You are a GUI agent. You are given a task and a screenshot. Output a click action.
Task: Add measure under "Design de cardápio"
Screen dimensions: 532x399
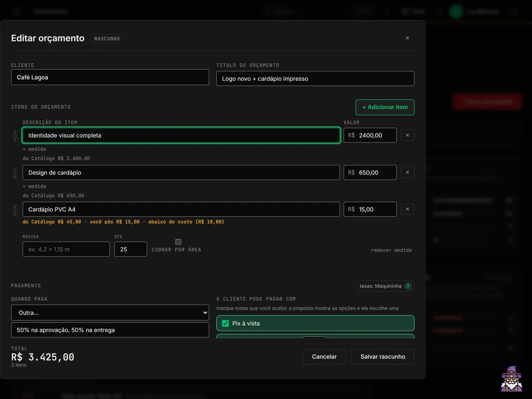[x=34, y=187]
